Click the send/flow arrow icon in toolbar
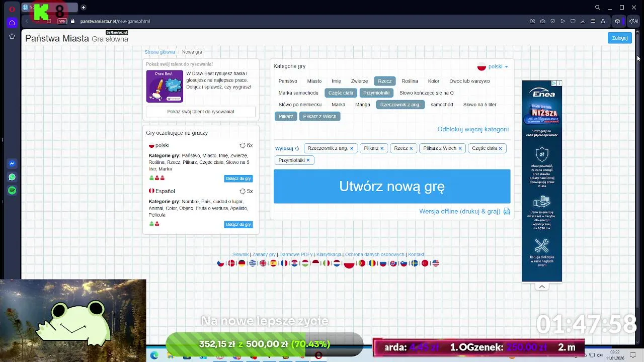Screen dimensions: 644x362 coord(562,21)
